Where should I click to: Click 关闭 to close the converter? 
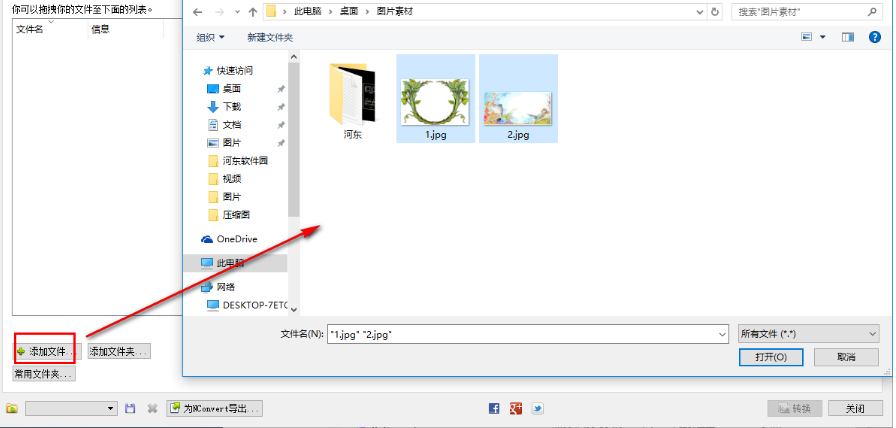[x=855, y=409]
